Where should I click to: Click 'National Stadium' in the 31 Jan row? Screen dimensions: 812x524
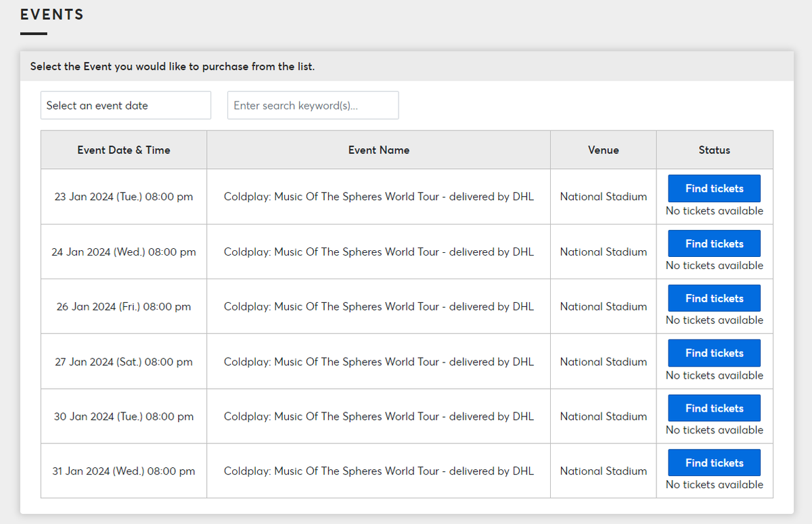(604, 471)
